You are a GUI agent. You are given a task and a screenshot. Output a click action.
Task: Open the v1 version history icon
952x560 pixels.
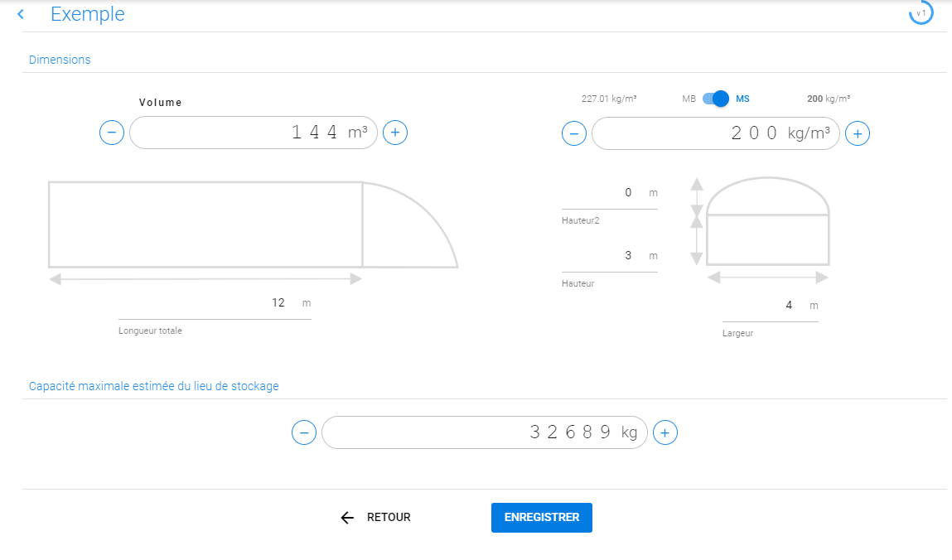click(921, 12)
